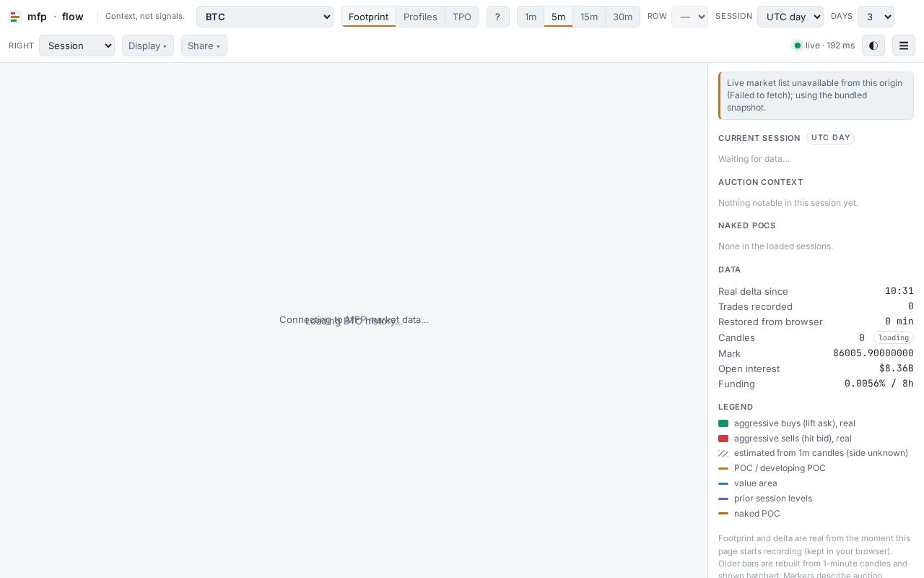This screenshot has width=924, height=578.
Task: Open the help question mark button
Action: [x=497, y=17]
